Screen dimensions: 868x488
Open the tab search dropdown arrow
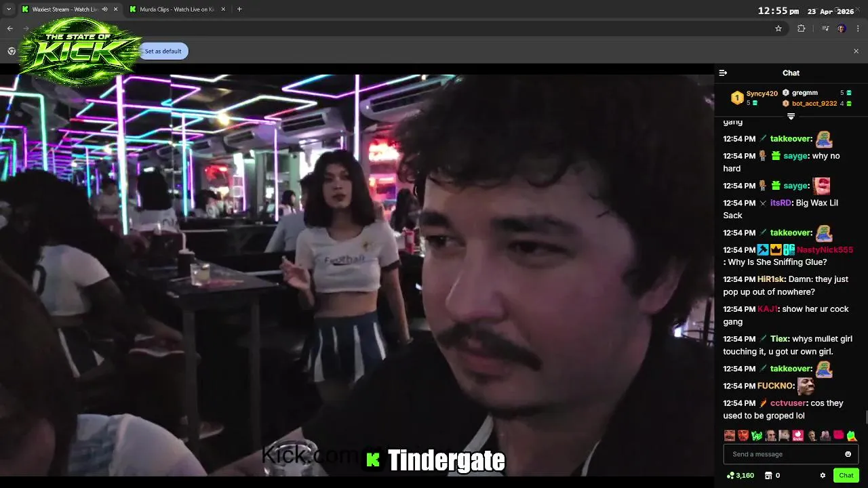9,9
